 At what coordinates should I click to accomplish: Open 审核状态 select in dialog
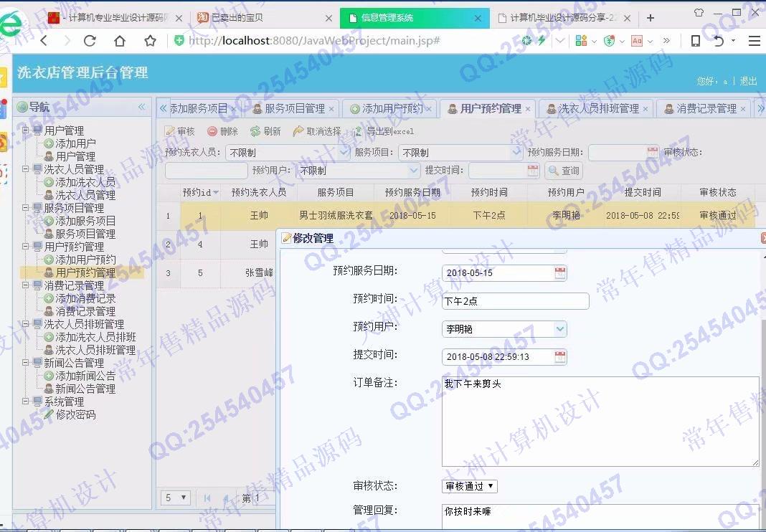coord(470,486)
